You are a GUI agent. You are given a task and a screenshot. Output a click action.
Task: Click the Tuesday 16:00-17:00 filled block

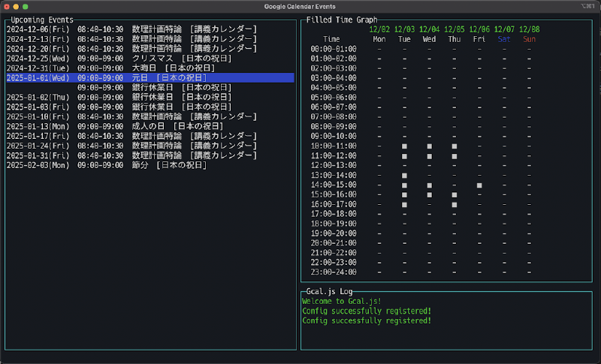(404, 205)
